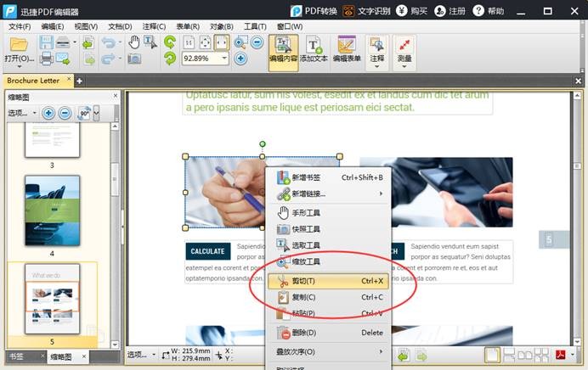Shrink thumbnails with minus icon
The width and height of the screenshot is (588, 370).
[x=65, y=113]
